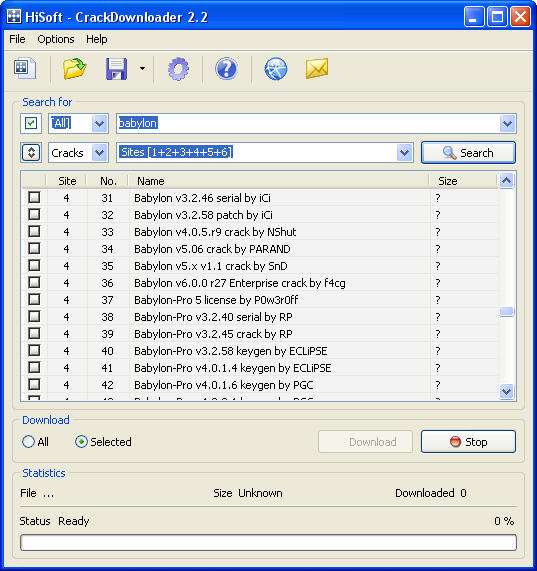The width and height of the screenshot is (537, 571).
Task: Select row text Babylon v5.x v1.1 crack by SnD
Action: tap(210, 266)
